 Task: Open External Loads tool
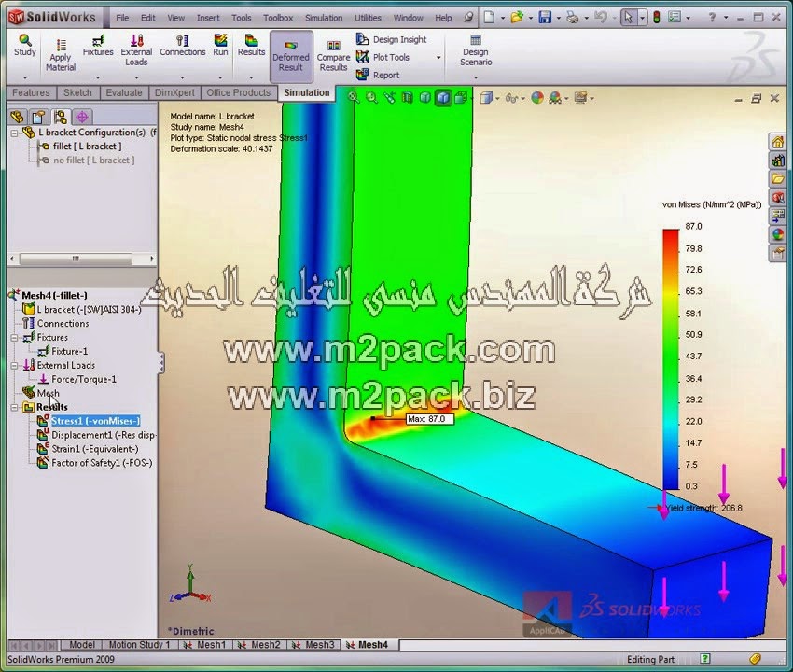(136, 49)
